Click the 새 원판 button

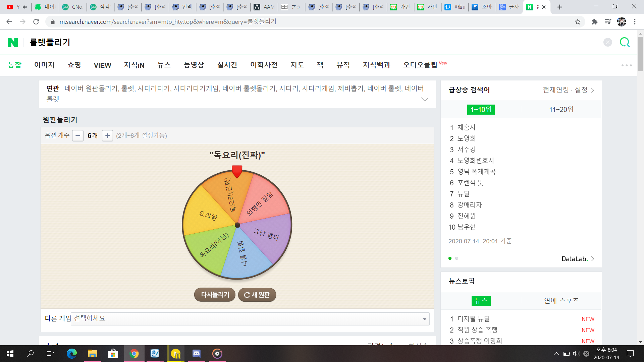coord(257,295)
